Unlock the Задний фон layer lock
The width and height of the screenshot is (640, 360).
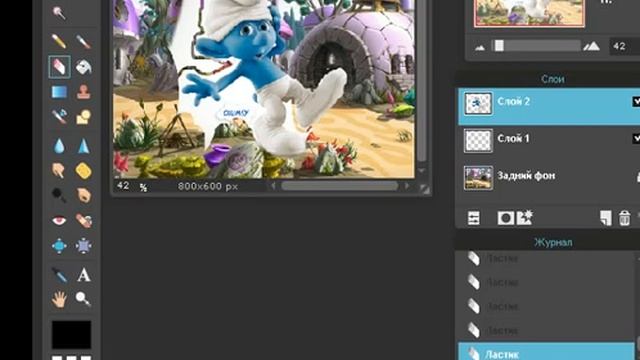[x=638, y=176]
